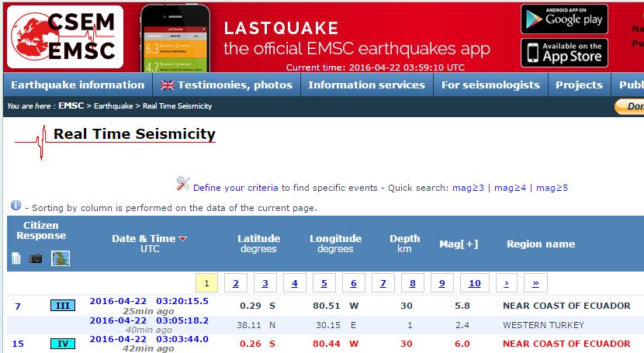Click the map icon in Citizen Response header
Screen dimensions: 644x353
61,258
